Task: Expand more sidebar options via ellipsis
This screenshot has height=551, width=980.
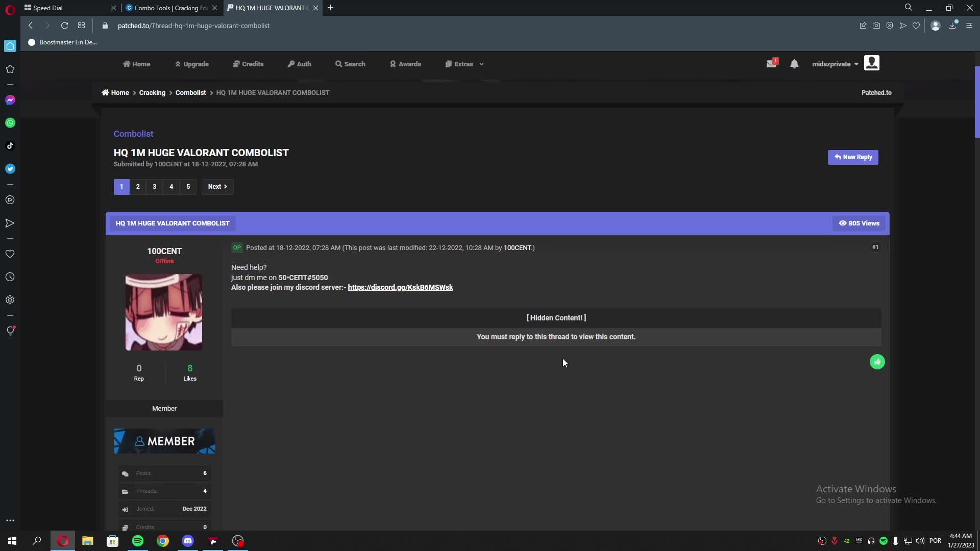Action: pos(10,520)
